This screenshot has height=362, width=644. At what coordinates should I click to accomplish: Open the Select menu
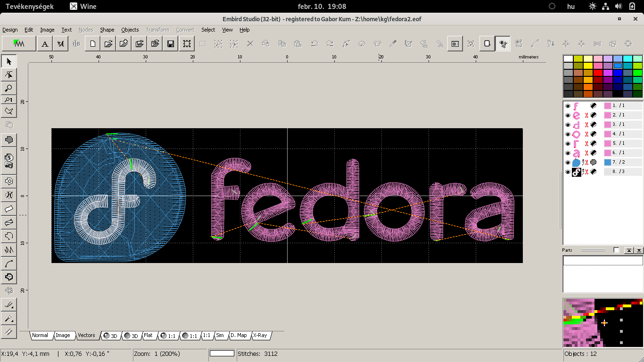pos(208,30)
